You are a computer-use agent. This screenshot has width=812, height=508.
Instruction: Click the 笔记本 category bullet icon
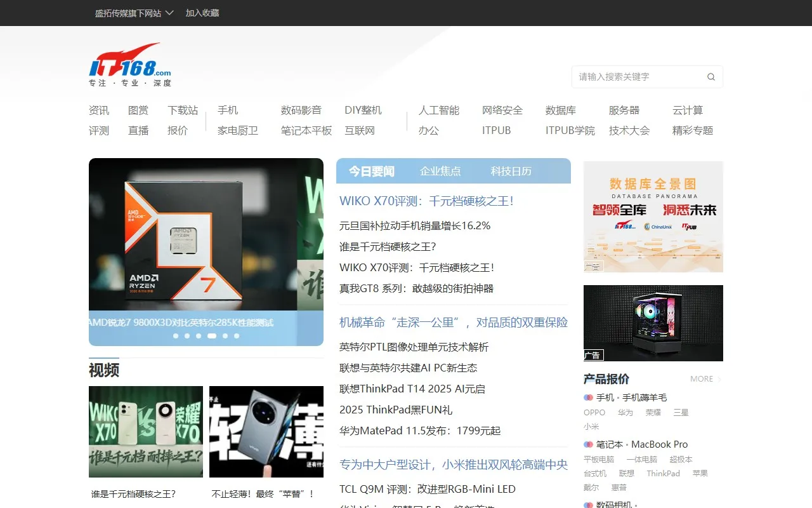pyautogui.click(x=588, y=444)
